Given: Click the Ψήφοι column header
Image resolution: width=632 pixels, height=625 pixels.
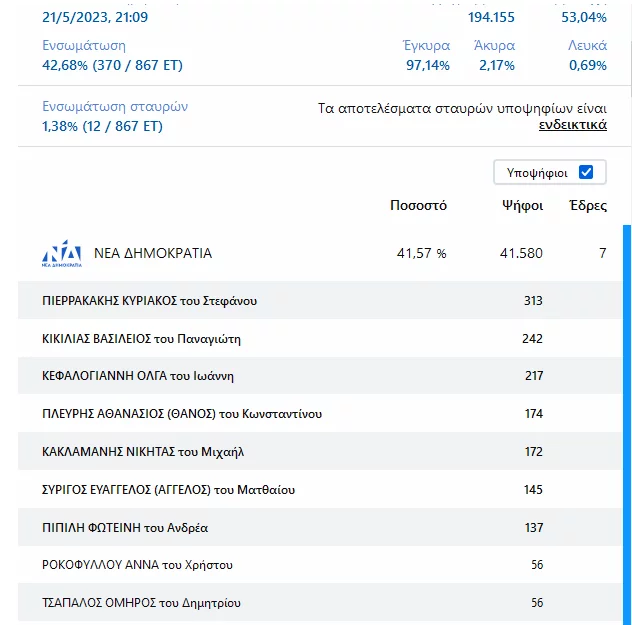Looking at the screenshot, I should click(522, 206).
